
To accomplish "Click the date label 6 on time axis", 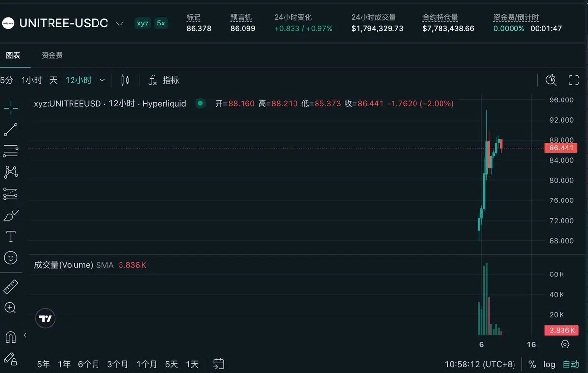I will click(481, 345).
